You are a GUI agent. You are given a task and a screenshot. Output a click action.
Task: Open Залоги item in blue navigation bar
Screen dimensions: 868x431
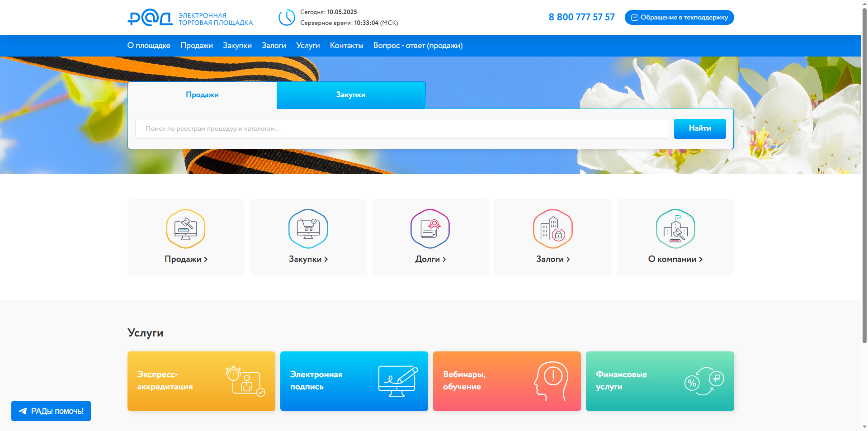tap(274, 45)
